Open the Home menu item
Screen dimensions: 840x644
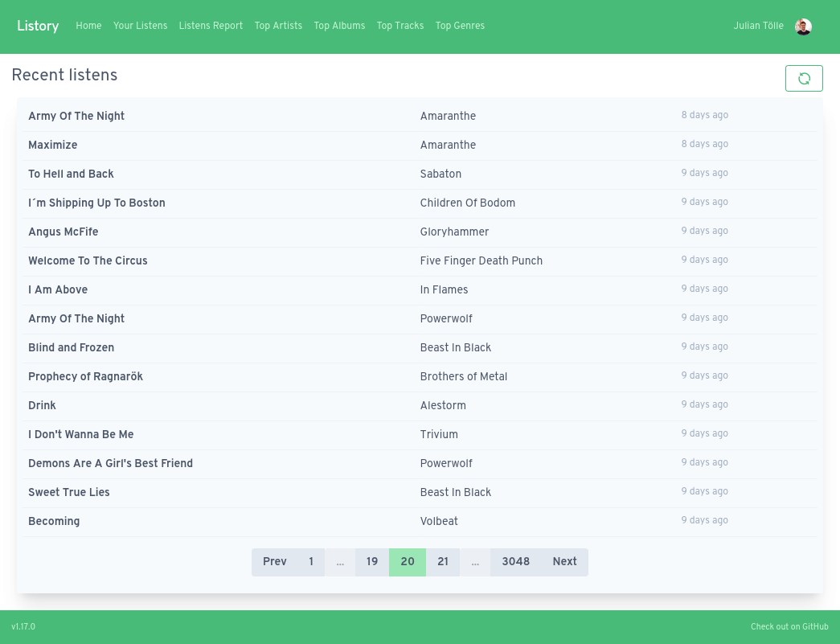[x=88, y=26]
